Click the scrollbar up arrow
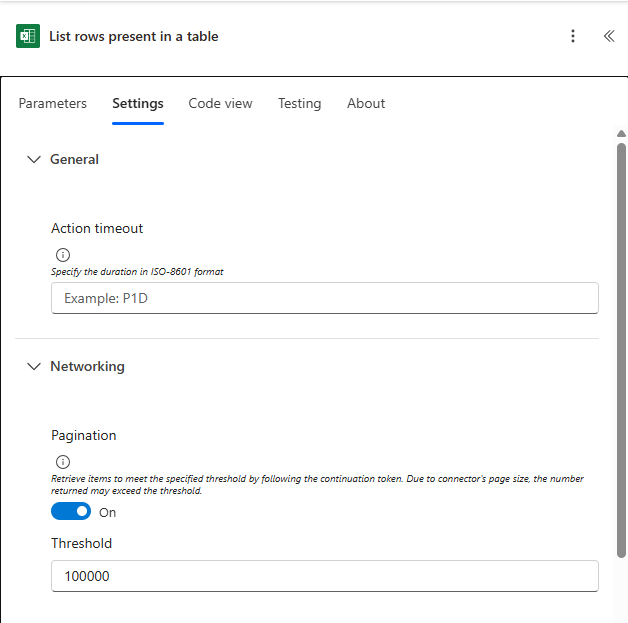Viewport: 628px width, 623px height. [621, 134]
